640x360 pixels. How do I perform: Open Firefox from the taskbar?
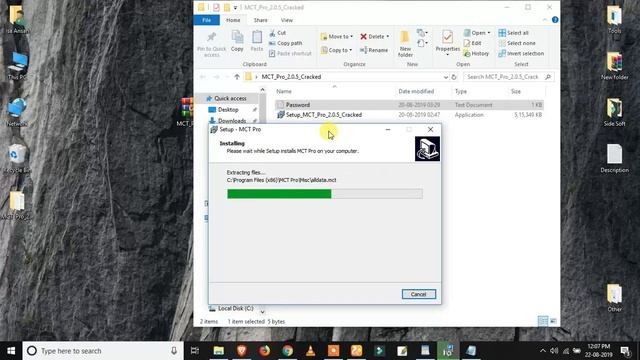click(264, 351)
